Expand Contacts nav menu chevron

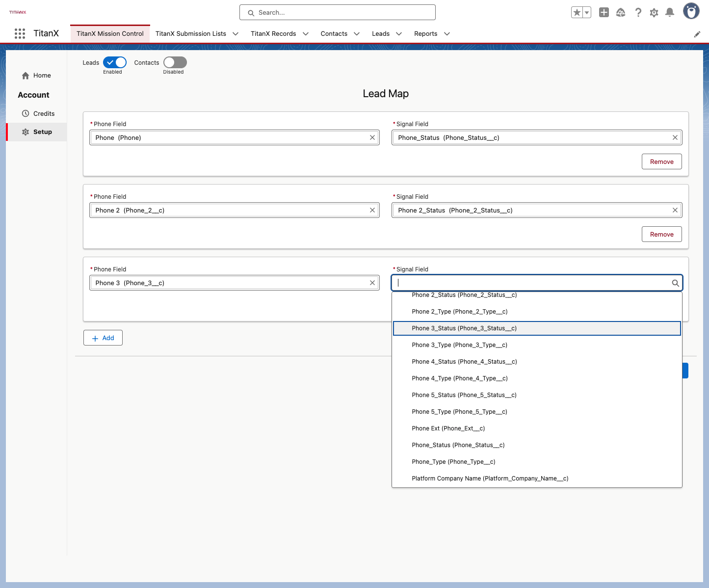pos(357,34)
